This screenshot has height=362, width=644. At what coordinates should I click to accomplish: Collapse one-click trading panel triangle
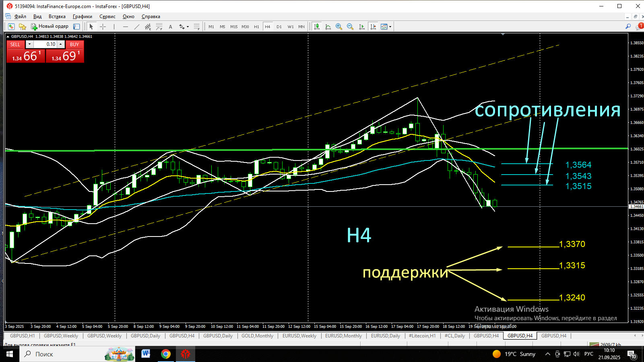8,37
